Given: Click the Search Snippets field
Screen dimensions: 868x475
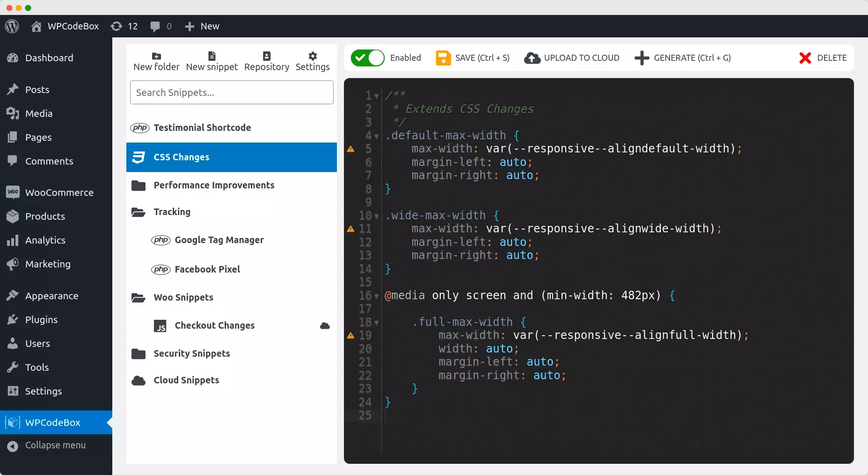Looking at the screenshot, I should [x=231, y=92].
